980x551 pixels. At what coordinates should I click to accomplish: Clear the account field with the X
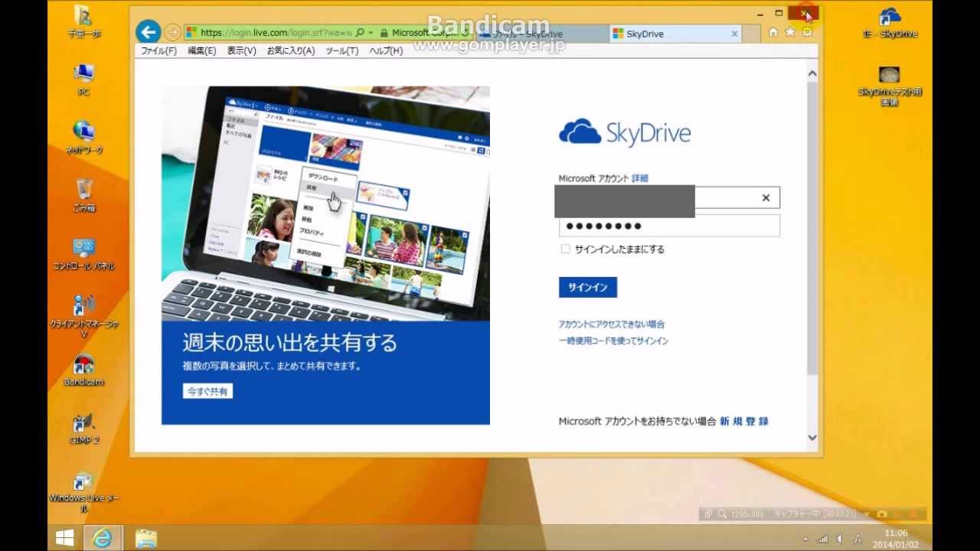(x=766, y=198)
